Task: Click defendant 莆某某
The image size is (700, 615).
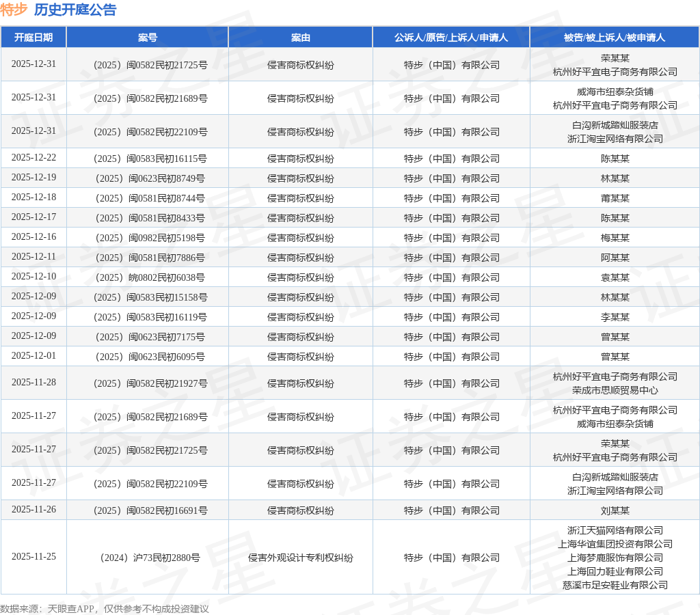Action: 615,197
